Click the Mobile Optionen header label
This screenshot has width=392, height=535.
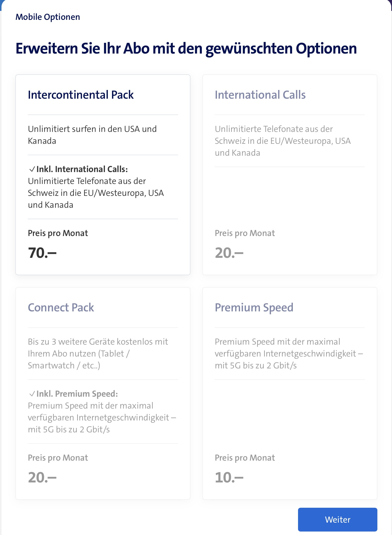click(48, 17)
